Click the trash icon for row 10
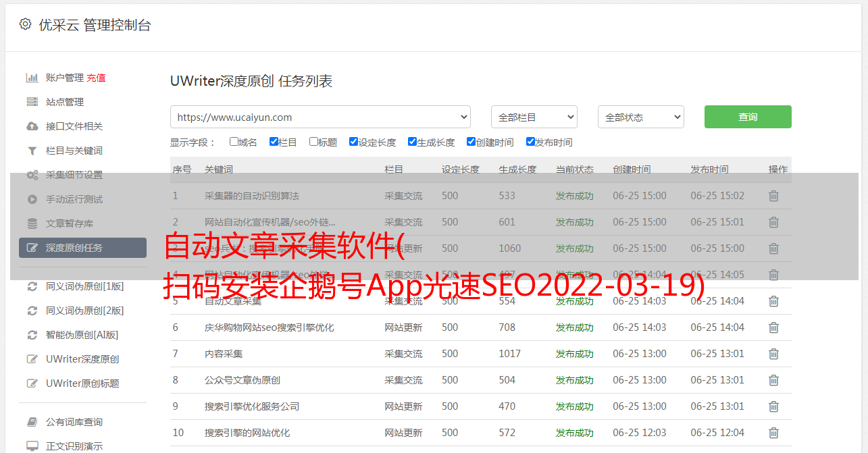Viewport: 868px width, 453px height. pos(773,433)
